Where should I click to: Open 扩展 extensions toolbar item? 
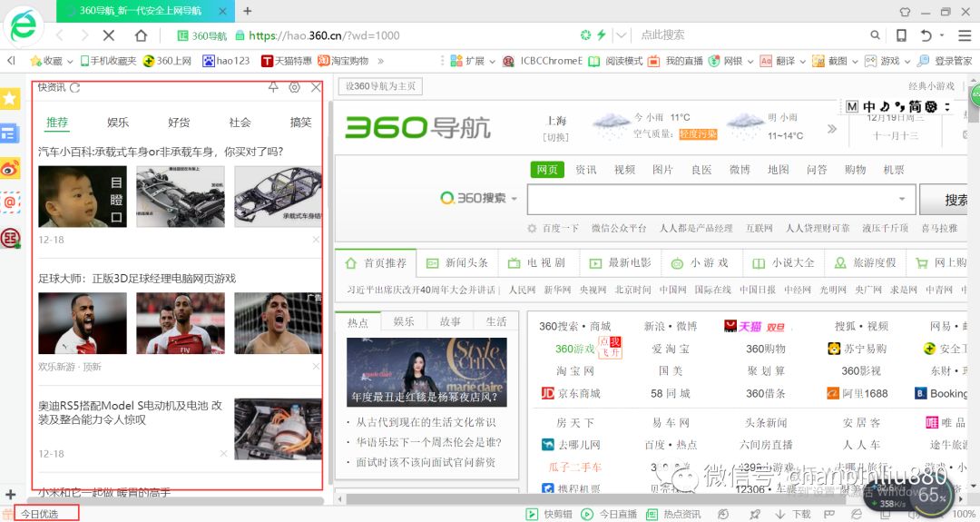473,61
